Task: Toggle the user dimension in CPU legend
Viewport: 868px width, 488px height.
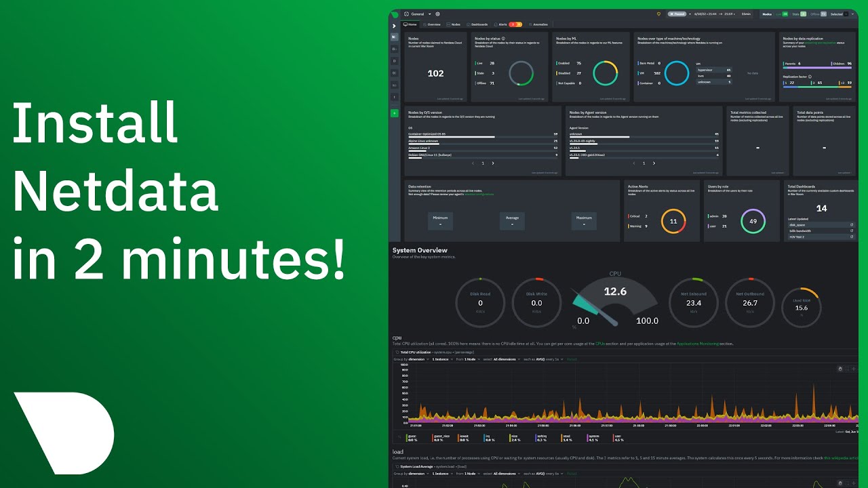Action: click(618, 438)
